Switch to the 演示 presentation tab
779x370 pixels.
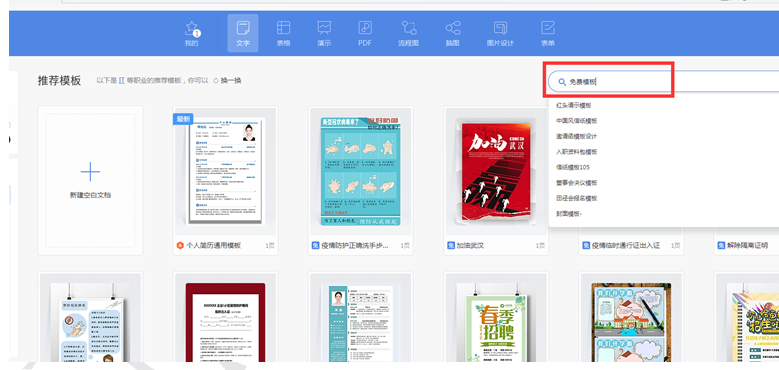click(x=324, y=33)
